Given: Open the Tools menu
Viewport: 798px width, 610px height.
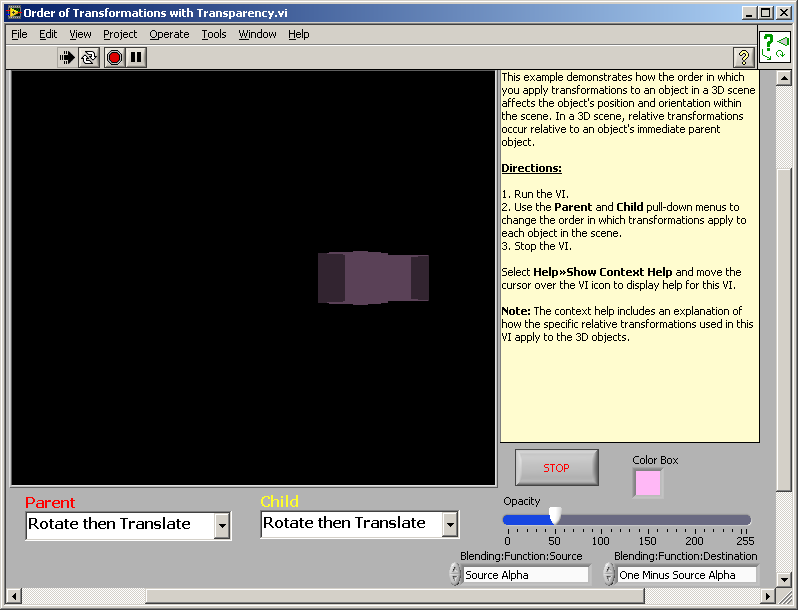Looking at the screenshot, I should (x=214, y=34).
